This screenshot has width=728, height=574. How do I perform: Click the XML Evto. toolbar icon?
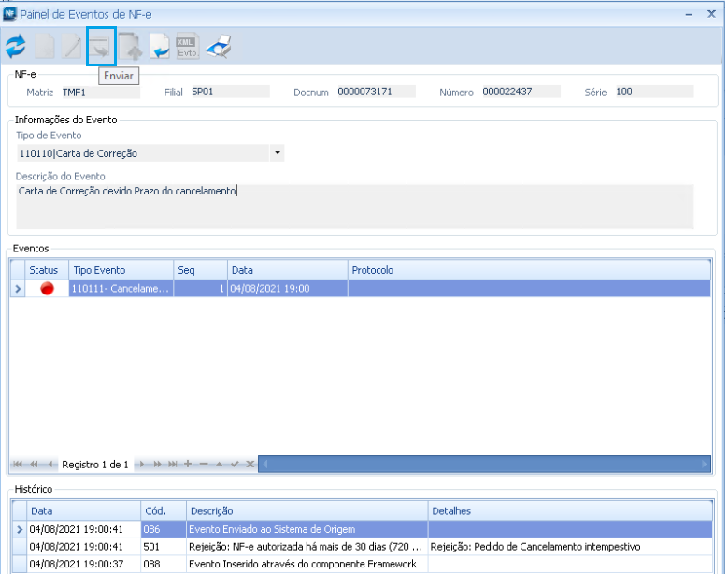(x=188, y=46)
